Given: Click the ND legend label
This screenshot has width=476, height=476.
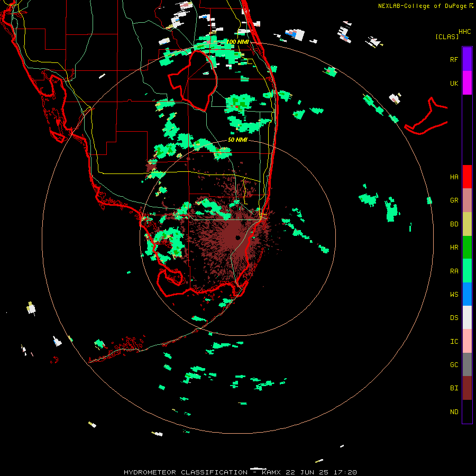Looking at the screenshot, I should click(454, 412).
